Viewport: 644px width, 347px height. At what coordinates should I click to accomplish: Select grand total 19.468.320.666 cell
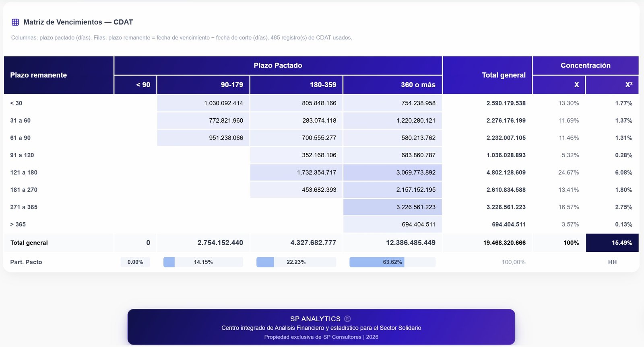coord(487,243)
